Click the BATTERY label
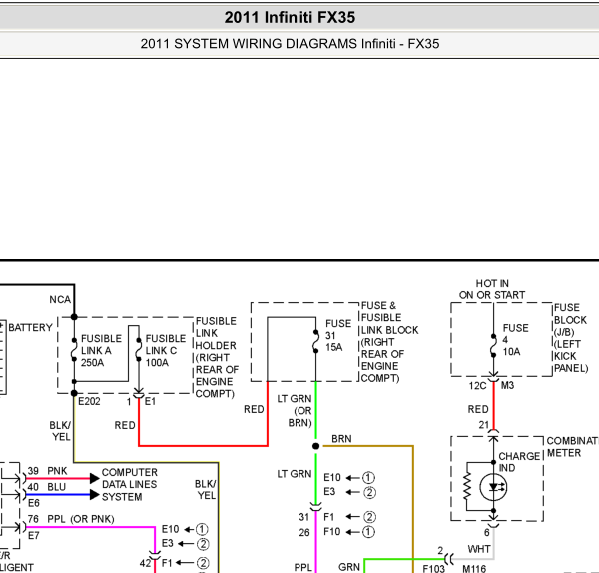The height and width of the screenshot is (573, 599). [30, 327]
